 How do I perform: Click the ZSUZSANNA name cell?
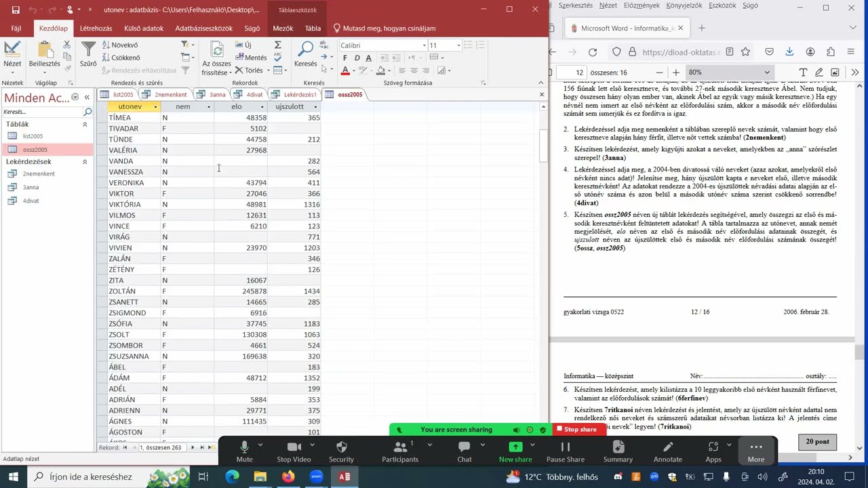pyautogui.click(x=134, y=356)
